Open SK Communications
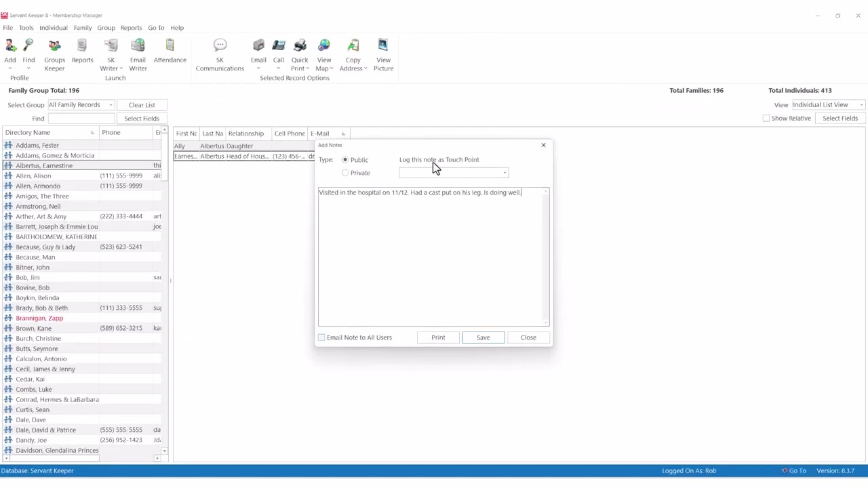This screenshot has width=868, height=488. pyautogui.click(x=220, y=54)
